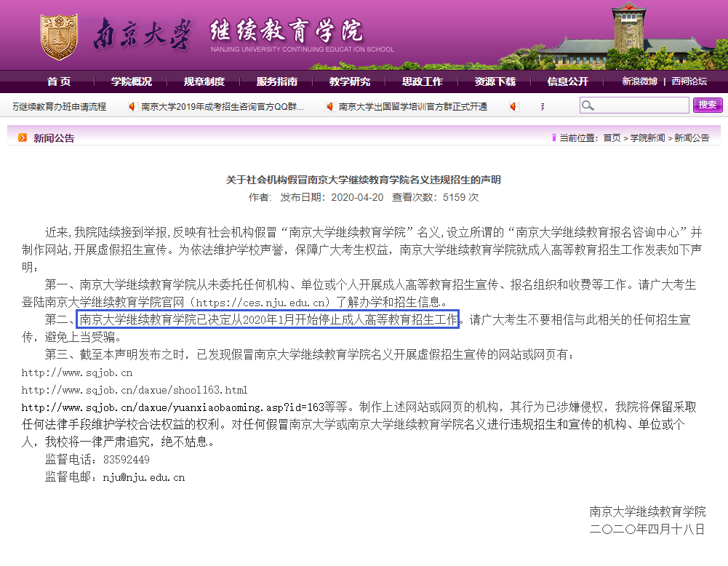Open 资源下载 from the navigation bar

495,81
